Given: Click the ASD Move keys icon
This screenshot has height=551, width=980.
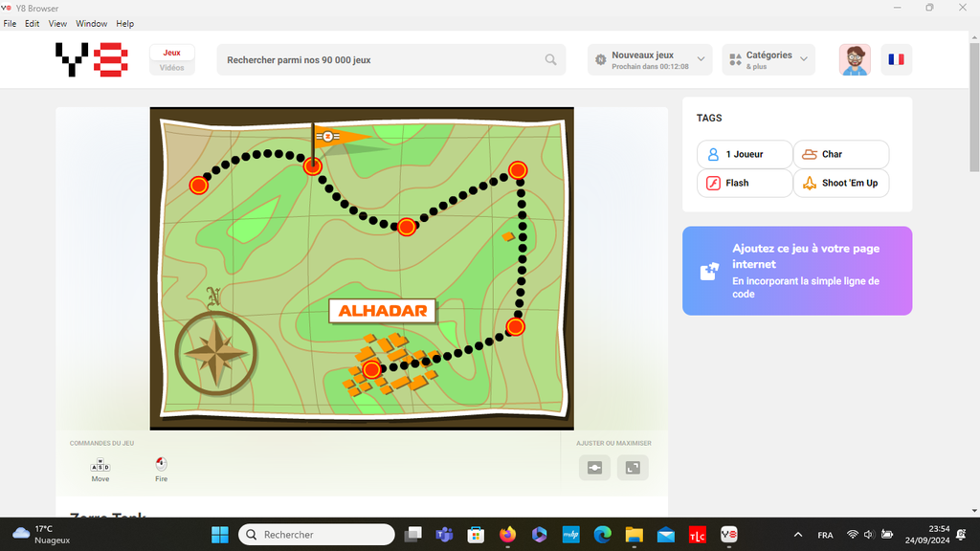Looking at the screenshot, I should point(100,465).
